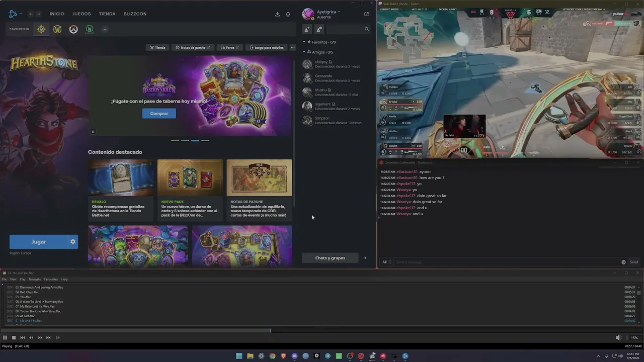The image size is (644, 362).
Task: Open the Battle.net downloads icon
Action: (x=277, y=14)
